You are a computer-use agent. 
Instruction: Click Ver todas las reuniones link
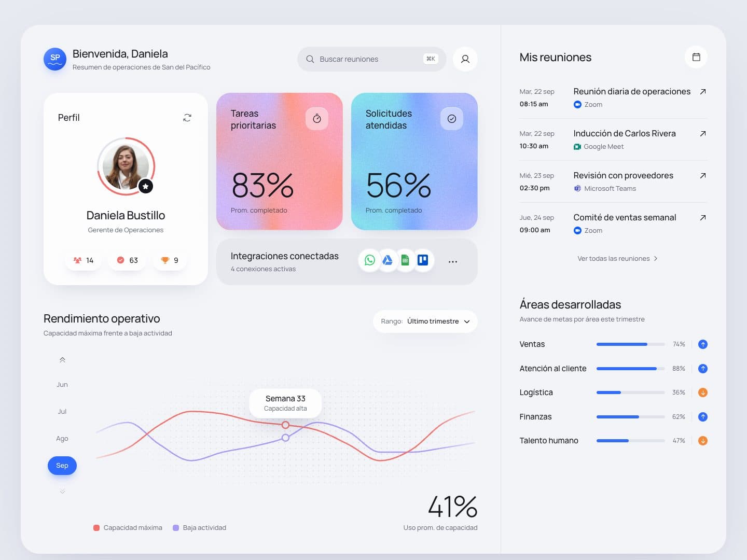point(617,259)
